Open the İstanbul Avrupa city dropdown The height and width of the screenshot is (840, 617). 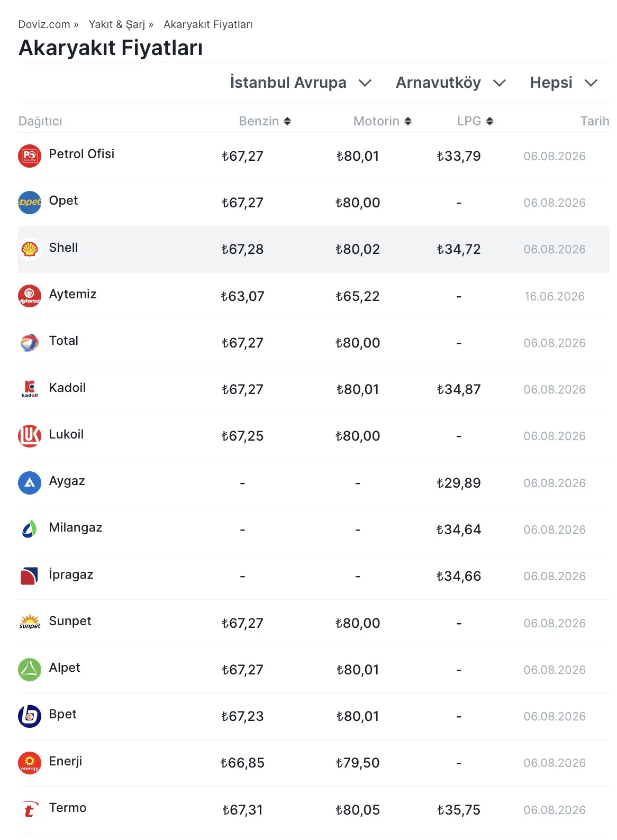click(x=301, y=83)
